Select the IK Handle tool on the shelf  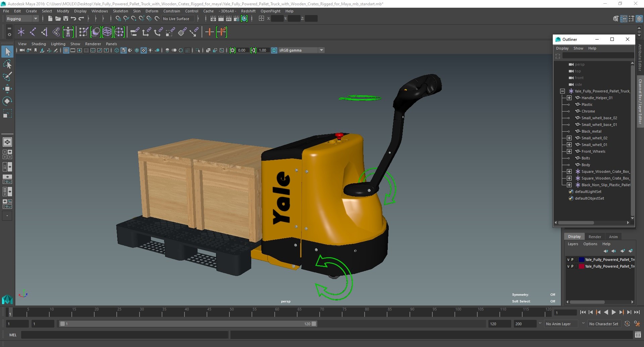[44, 32]
